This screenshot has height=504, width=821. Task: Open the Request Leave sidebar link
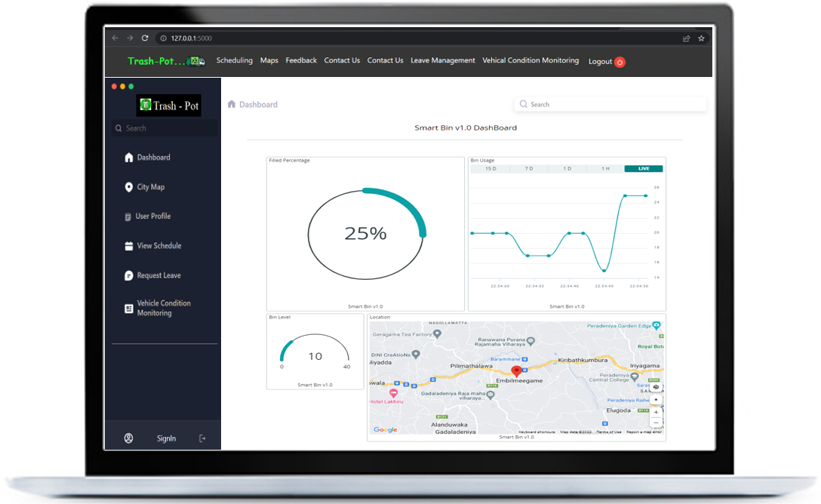(x=158, y=275)
